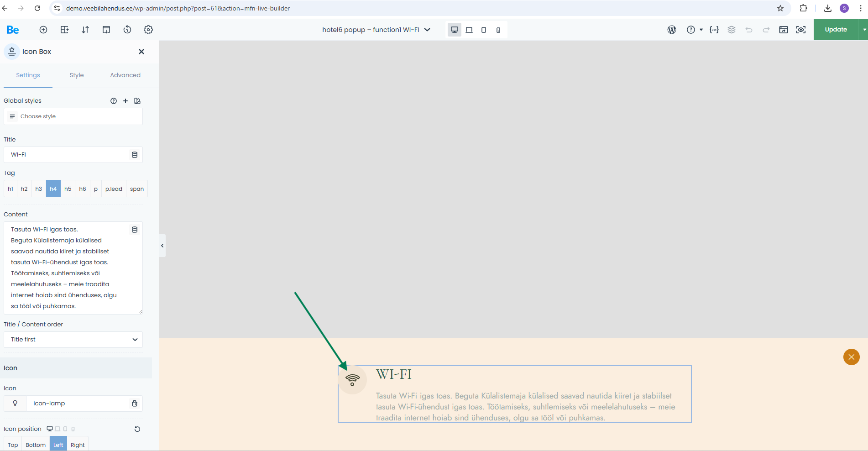This screenshot has height=451, width=868.
Task: Open the hotel6 popup page switcher dropdown
Action: click(x=376, y=30)
